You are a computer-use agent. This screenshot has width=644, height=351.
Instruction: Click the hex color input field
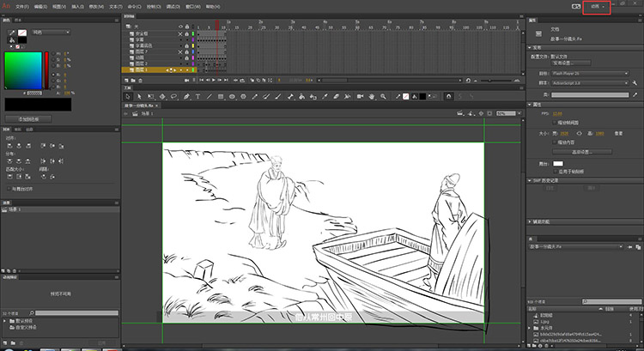tap(34, 94)
